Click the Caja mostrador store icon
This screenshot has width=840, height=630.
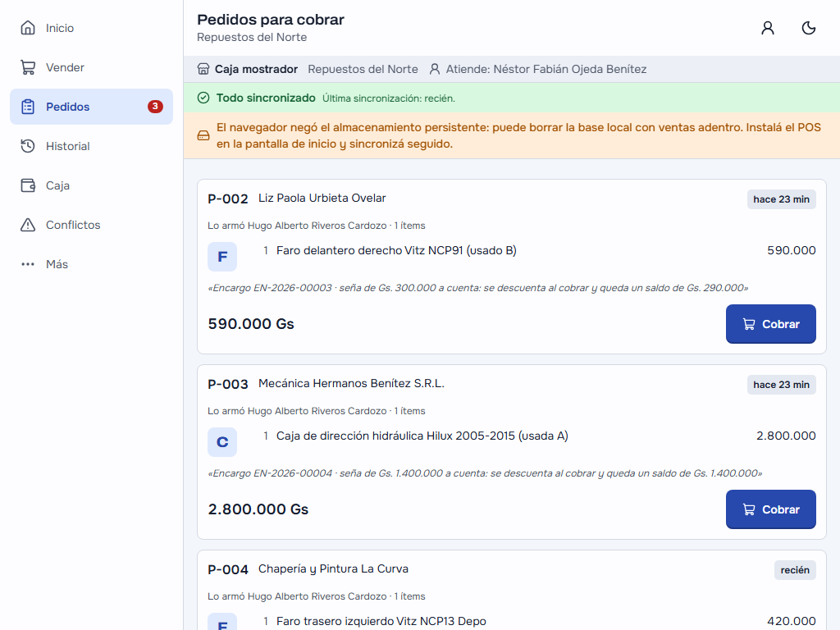coord(203,69)
